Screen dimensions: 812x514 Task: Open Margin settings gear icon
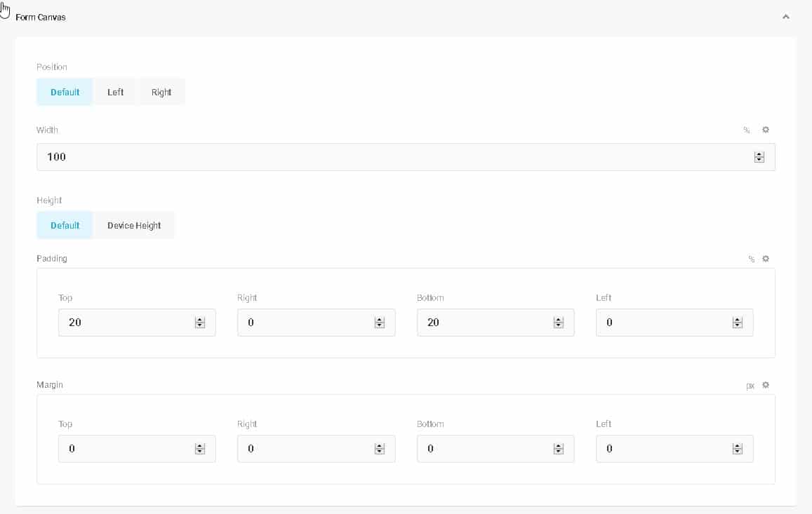pos(766,385)
